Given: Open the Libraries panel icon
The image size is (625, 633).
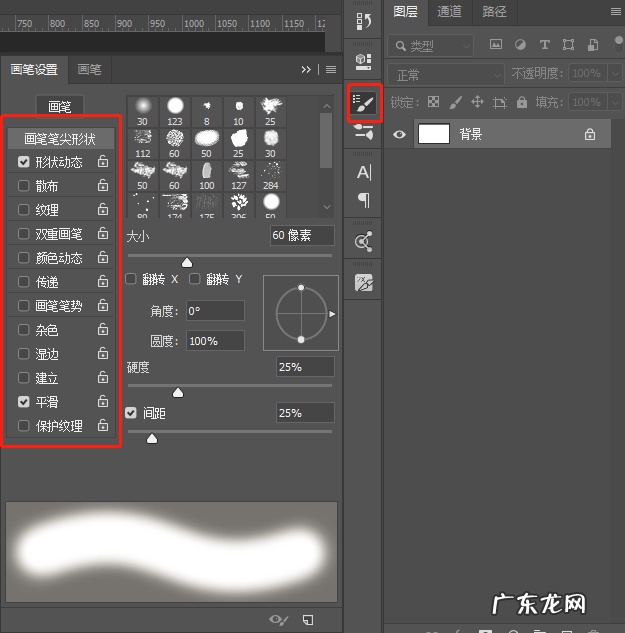Looking at the screenshot, I should (363, 241).
